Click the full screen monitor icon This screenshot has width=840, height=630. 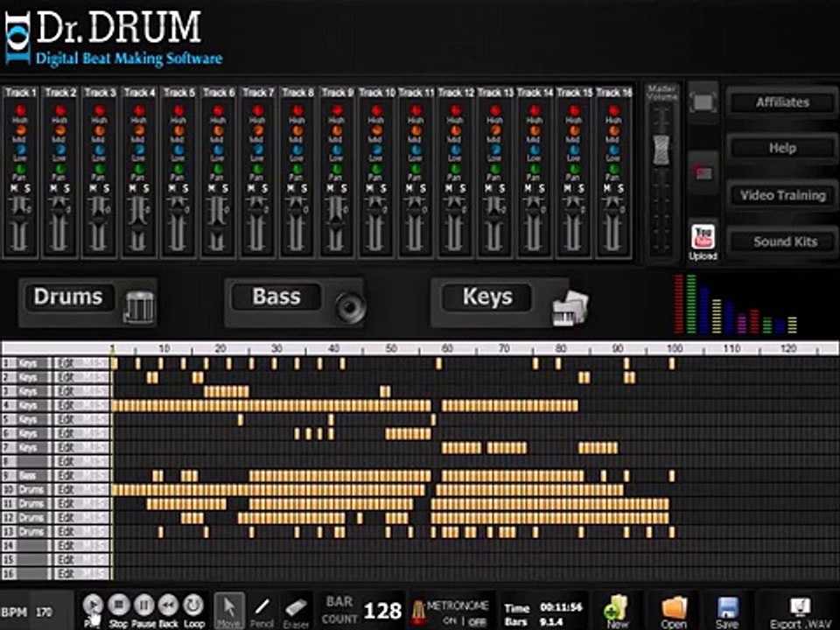(703, 101)
